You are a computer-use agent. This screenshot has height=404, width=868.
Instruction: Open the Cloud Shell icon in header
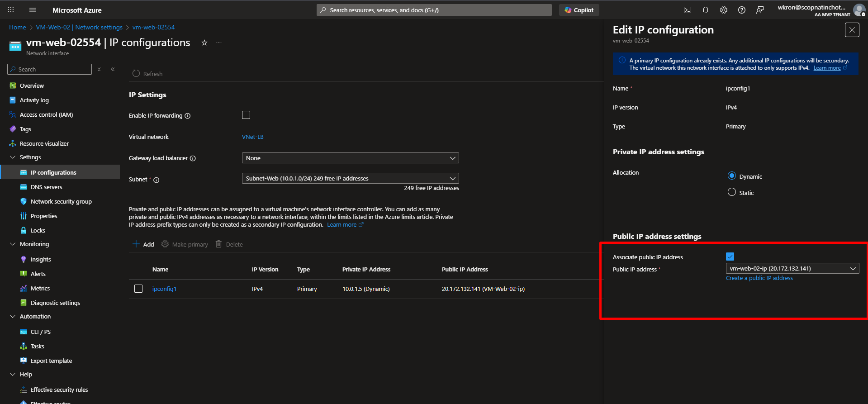tap(687, 10)
